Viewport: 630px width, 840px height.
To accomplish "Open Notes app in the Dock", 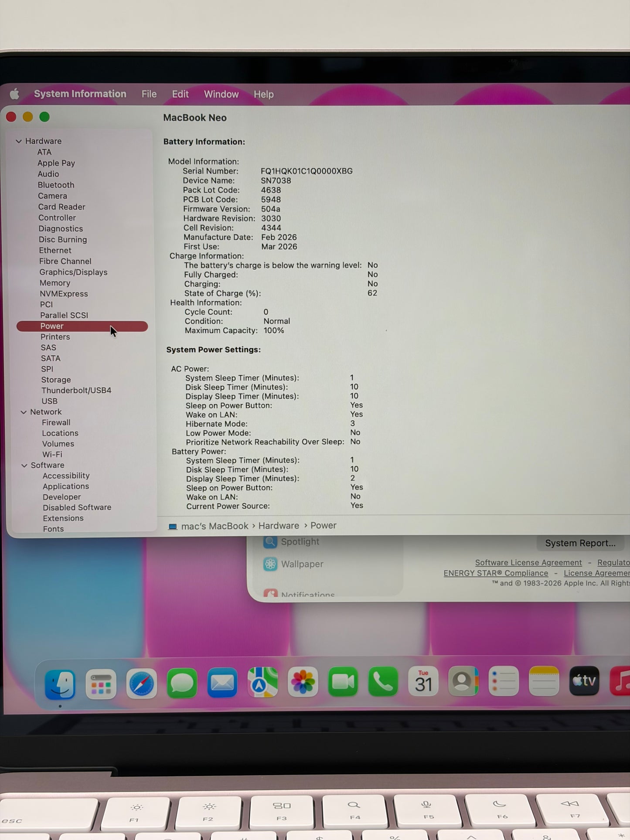I will (x=544, y=680).
